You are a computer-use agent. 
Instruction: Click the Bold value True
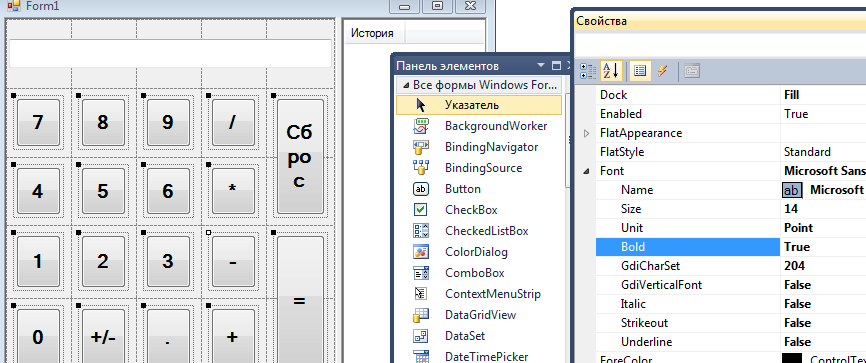click(796, 247)
